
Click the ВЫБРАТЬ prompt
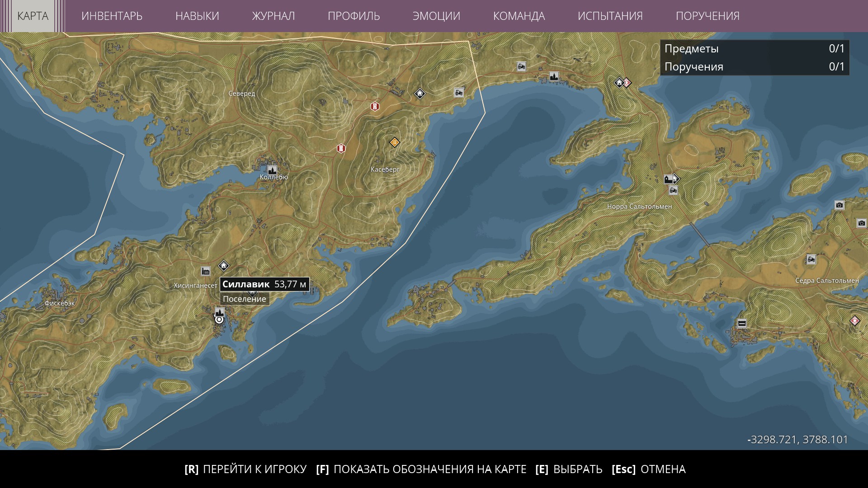569,469
